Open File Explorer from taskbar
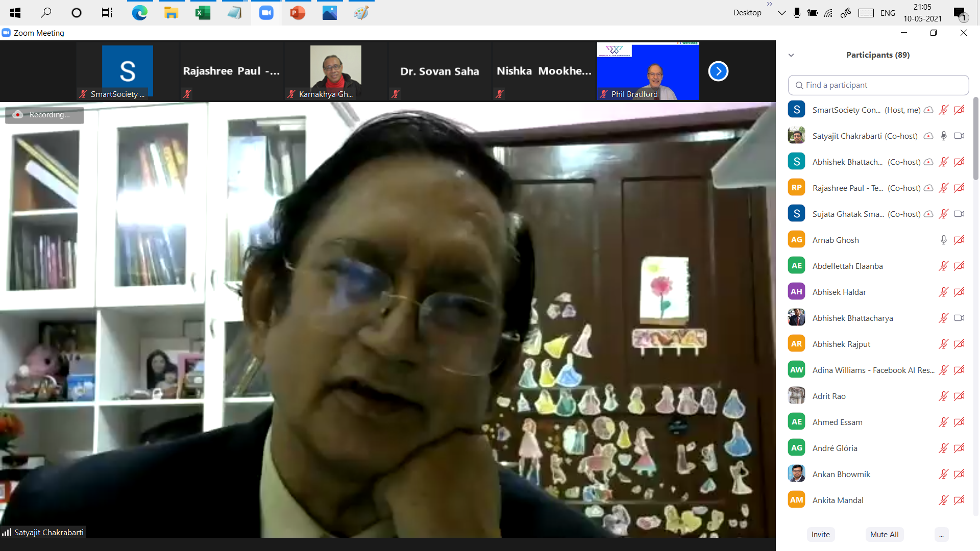 (x=171, y=13)
